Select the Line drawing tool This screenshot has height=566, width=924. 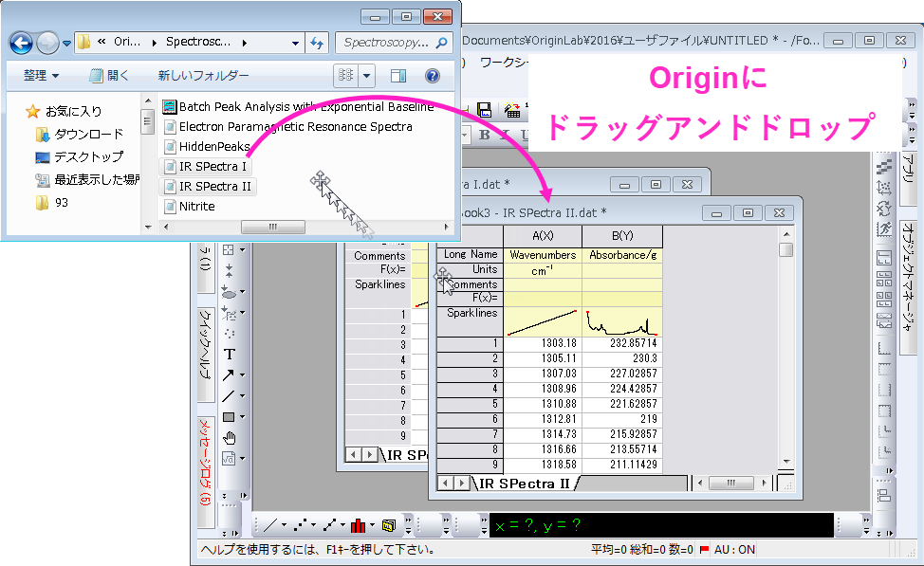[x=228, y=396]
